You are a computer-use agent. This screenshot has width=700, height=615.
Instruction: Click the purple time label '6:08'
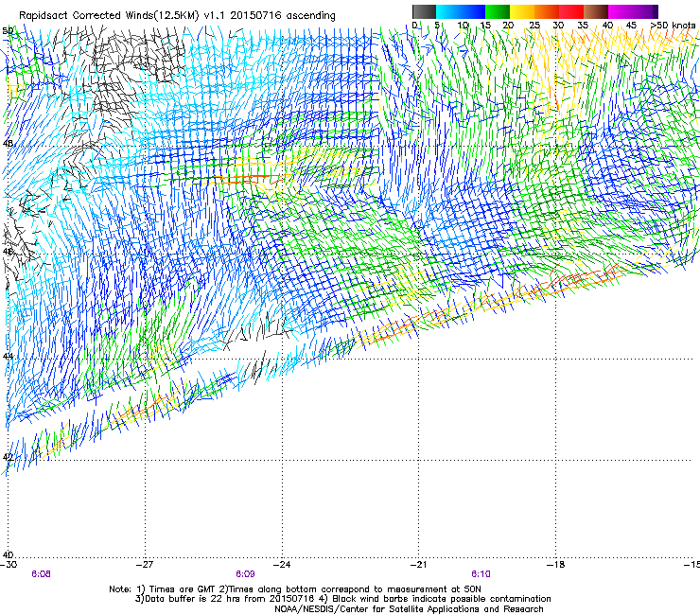click(x=41, y=574)
